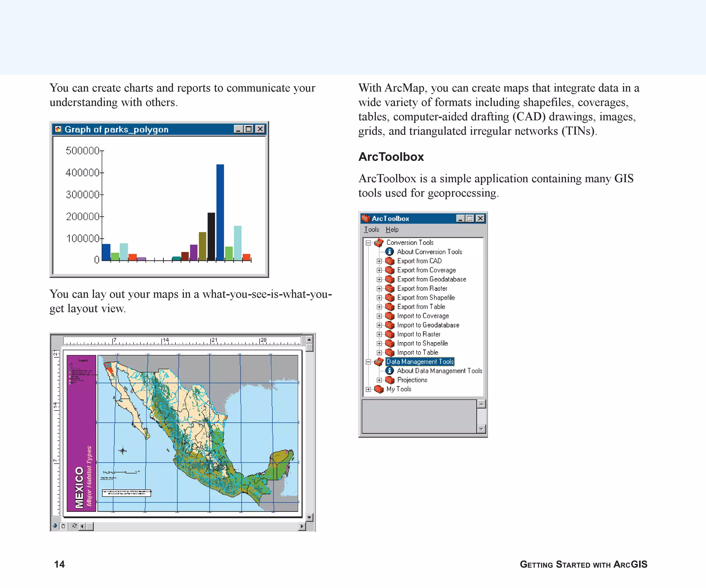The height and width of the screenshot is (588, 706).
Task: Click layout view vertical scroll up arrow
Action: [x=309, y=340]
